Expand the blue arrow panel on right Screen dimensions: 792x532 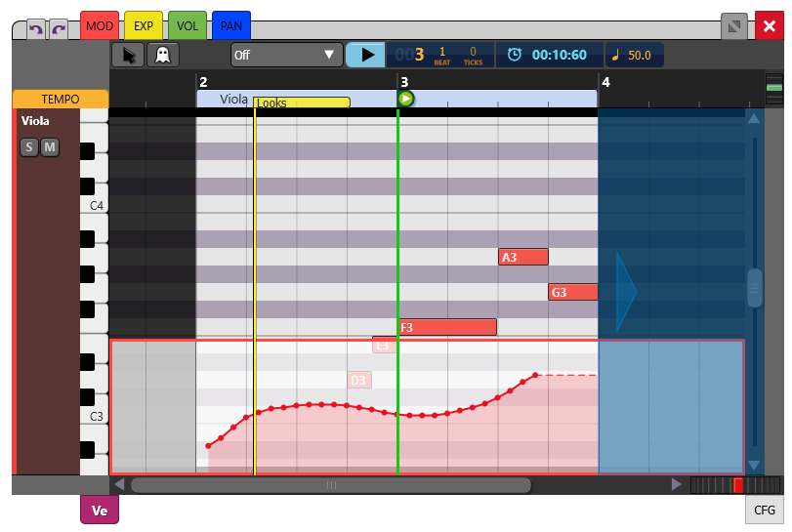[x=625, y=291]
